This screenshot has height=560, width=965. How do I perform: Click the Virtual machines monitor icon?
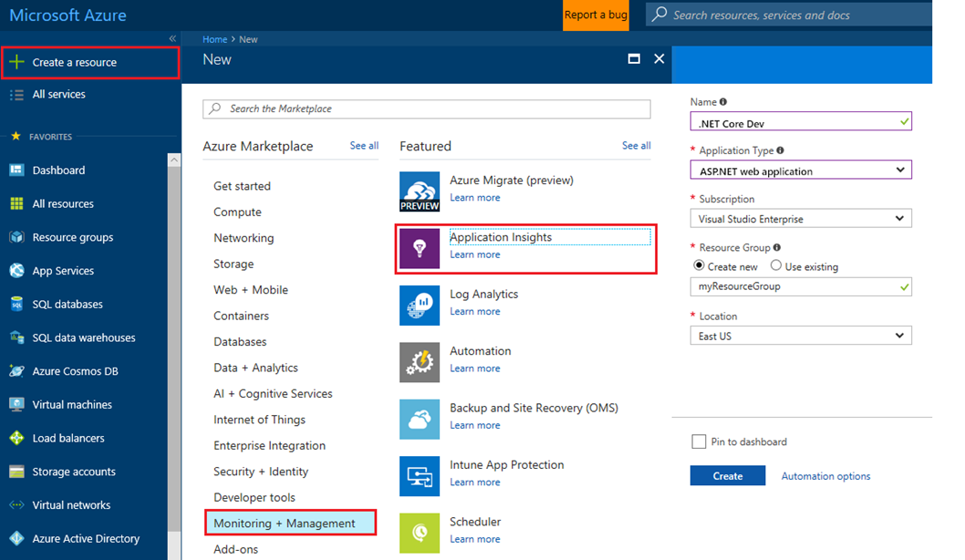coord(16,404)
